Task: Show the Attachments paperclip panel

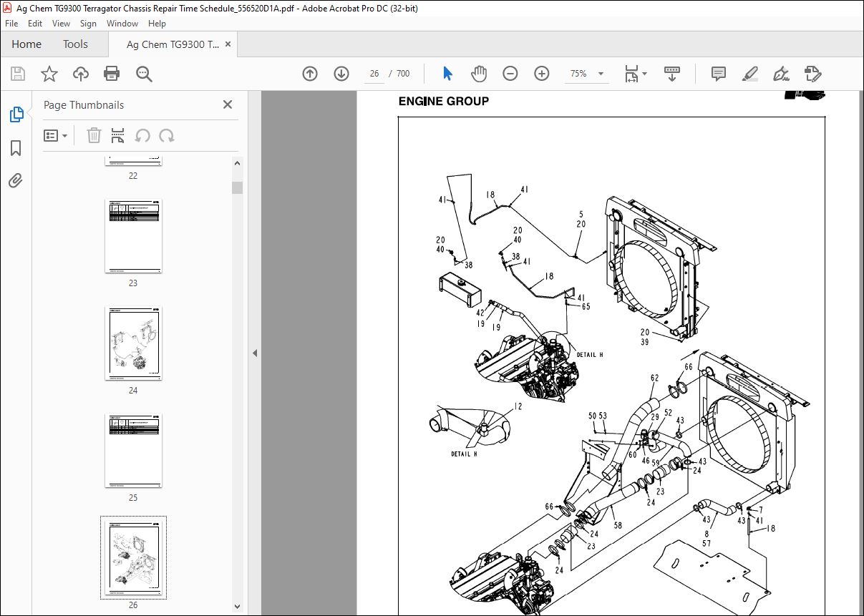Action: [x=16, y=181]
